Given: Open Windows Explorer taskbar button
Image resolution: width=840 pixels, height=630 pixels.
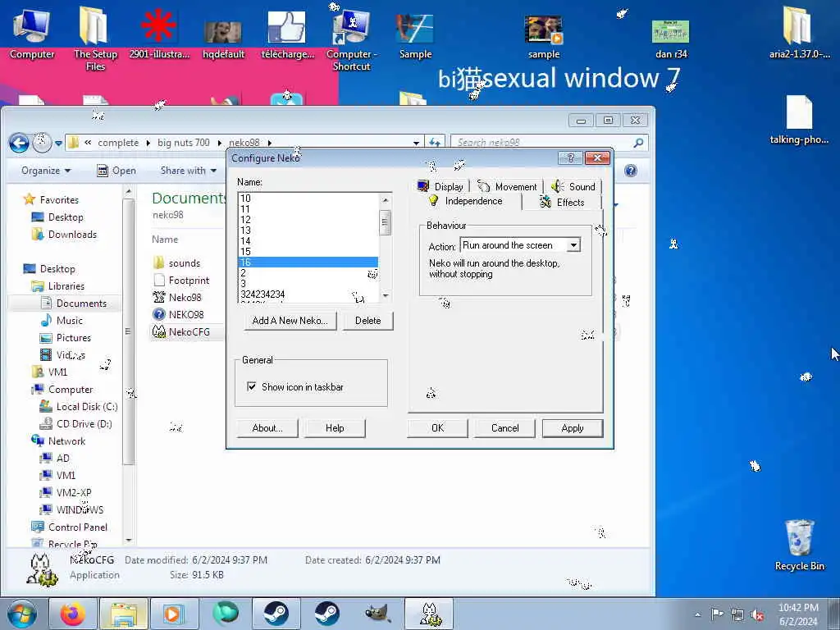Looking at the screenshot, I should [124, 614].
